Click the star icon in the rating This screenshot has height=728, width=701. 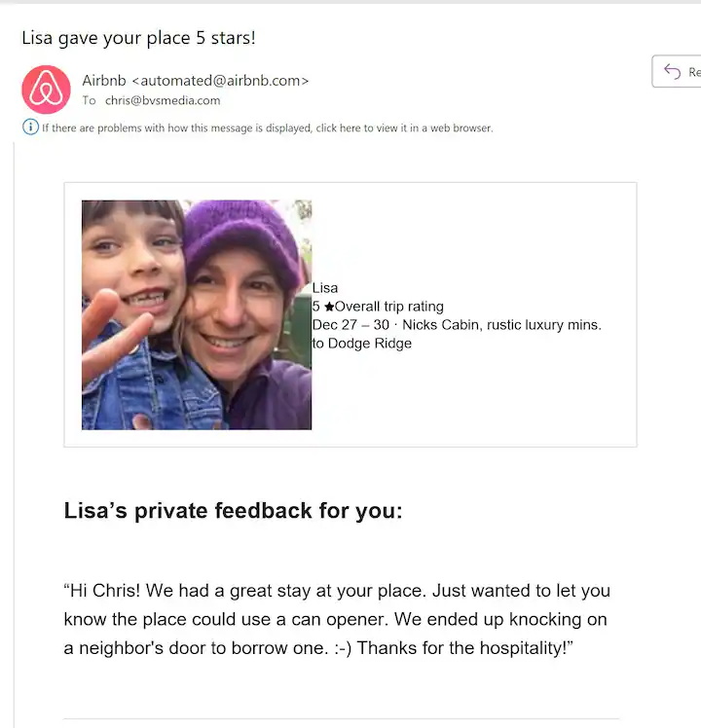coord(329,307)
